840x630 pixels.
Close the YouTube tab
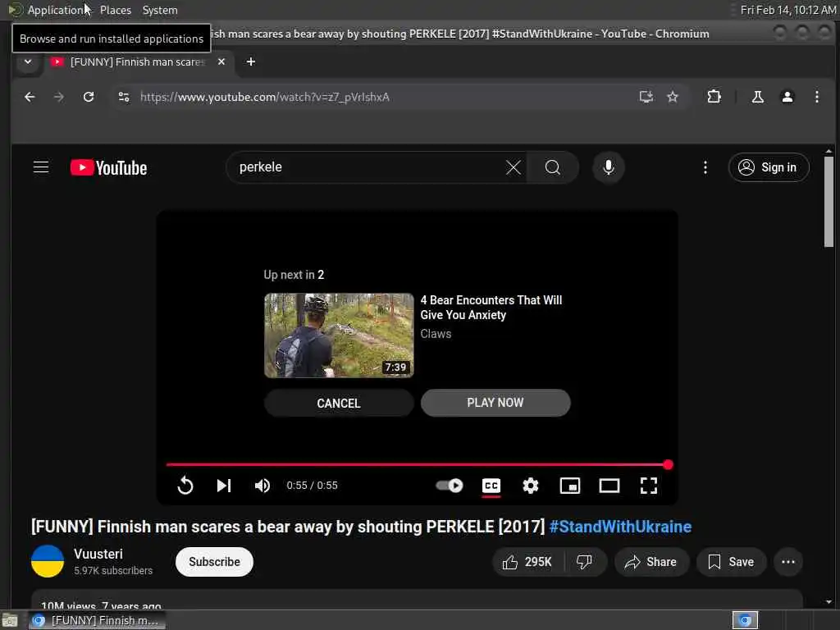221,62
